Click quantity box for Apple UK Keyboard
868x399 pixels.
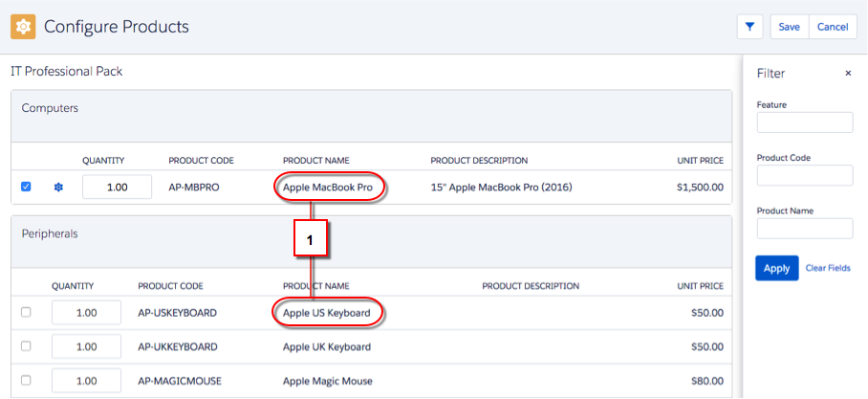86,346
